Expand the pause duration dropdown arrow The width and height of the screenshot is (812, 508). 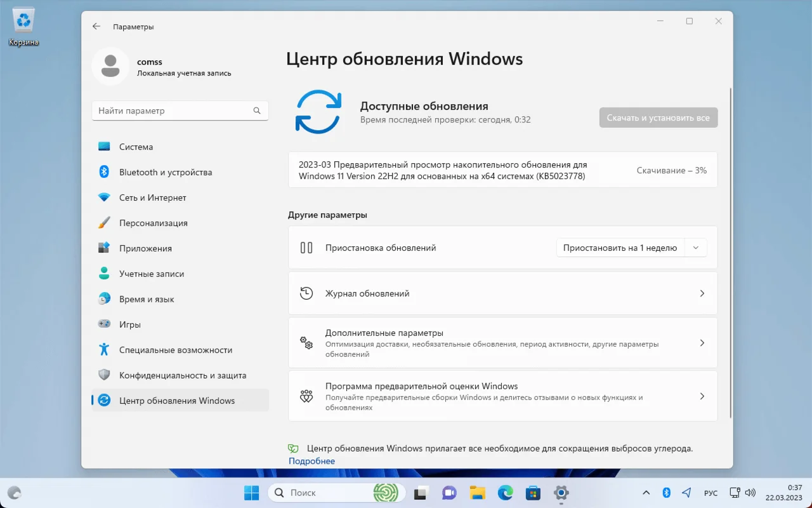click(x=695, y=248)
